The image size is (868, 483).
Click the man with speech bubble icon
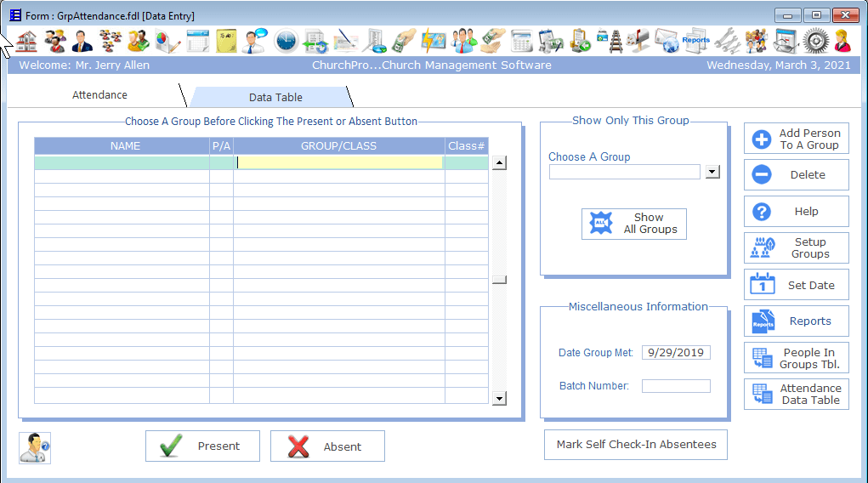(x=255, y=42)
